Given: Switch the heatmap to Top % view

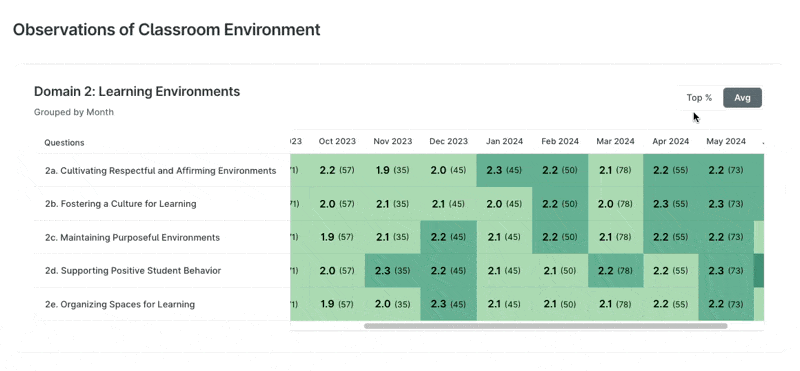Looking at the screenshot, I should point(699,97).
